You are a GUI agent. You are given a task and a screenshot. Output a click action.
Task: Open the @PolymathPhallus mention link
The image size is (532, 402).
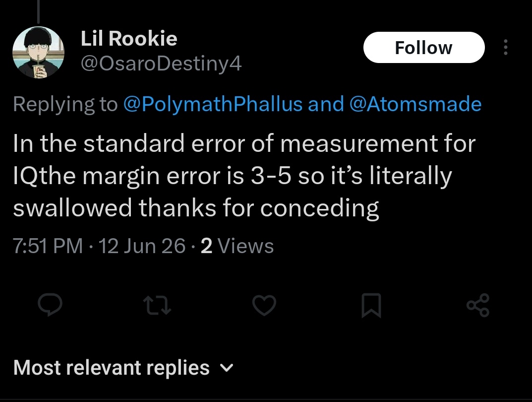(213, 104)
